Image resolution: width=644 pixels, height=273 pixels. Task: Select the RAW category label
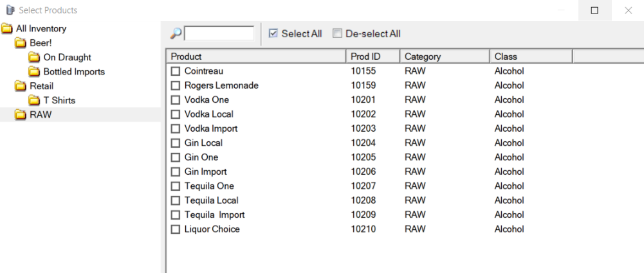tap(41, 115)
